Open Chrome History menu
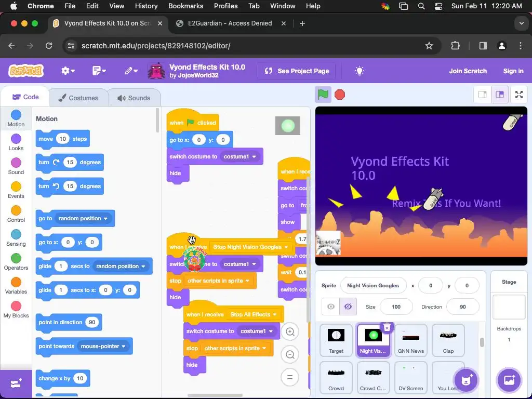Viewport: 532px width, 399px height. (x=146, y=6)
